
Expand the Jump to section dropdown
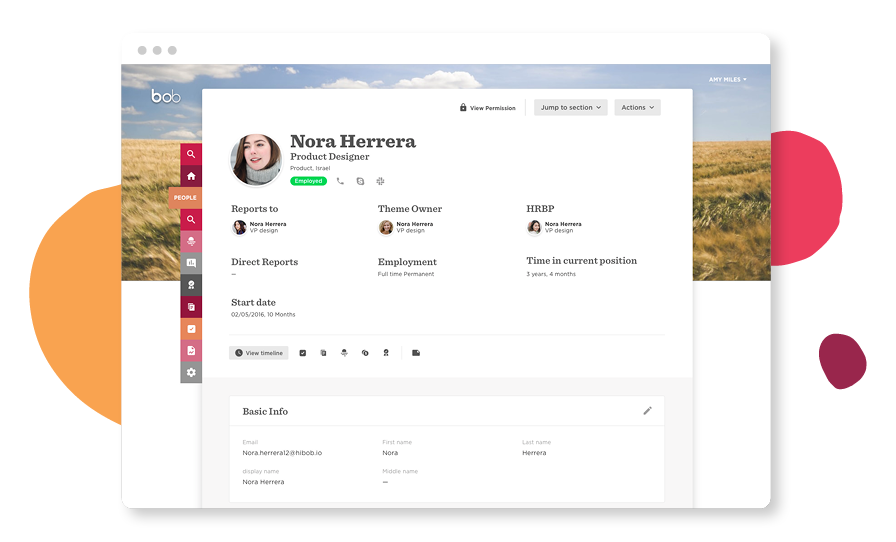pyautogui.click(x=572, y=107)
